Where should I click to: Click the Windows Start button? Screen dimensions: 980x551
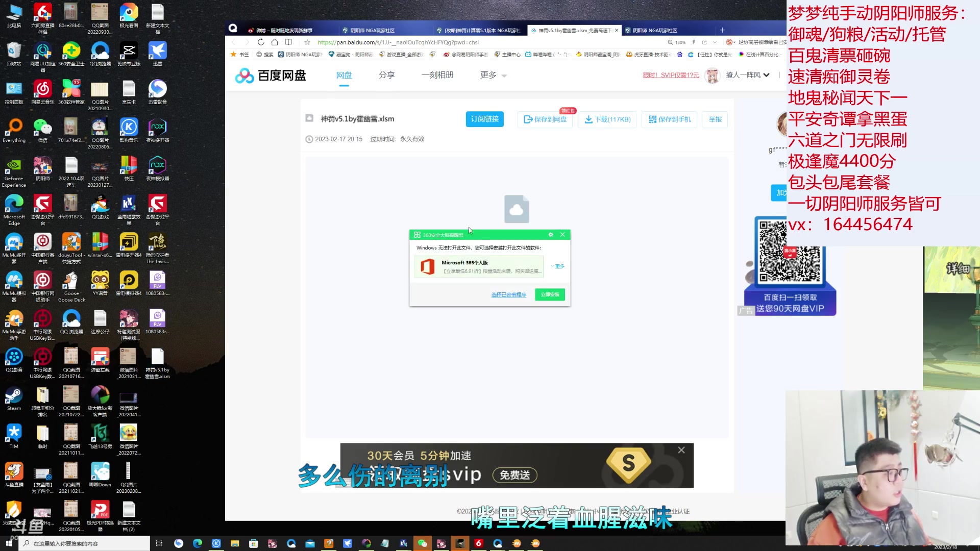coord(9,543)
